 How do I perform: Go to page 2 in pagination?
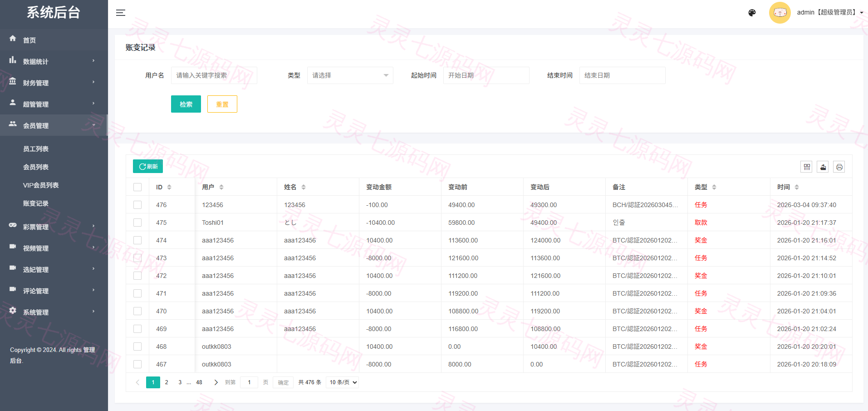point(167,382)
